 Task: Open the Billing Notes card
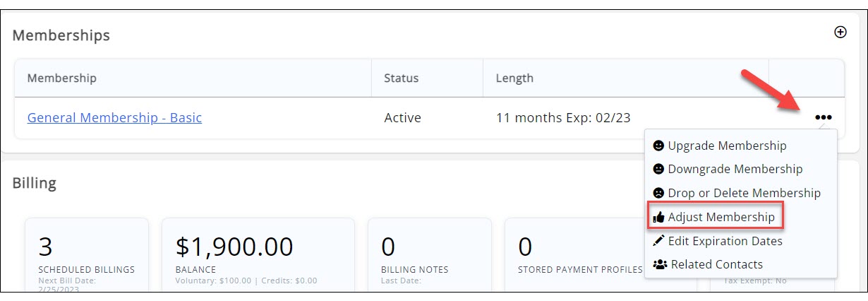[429, 254]
